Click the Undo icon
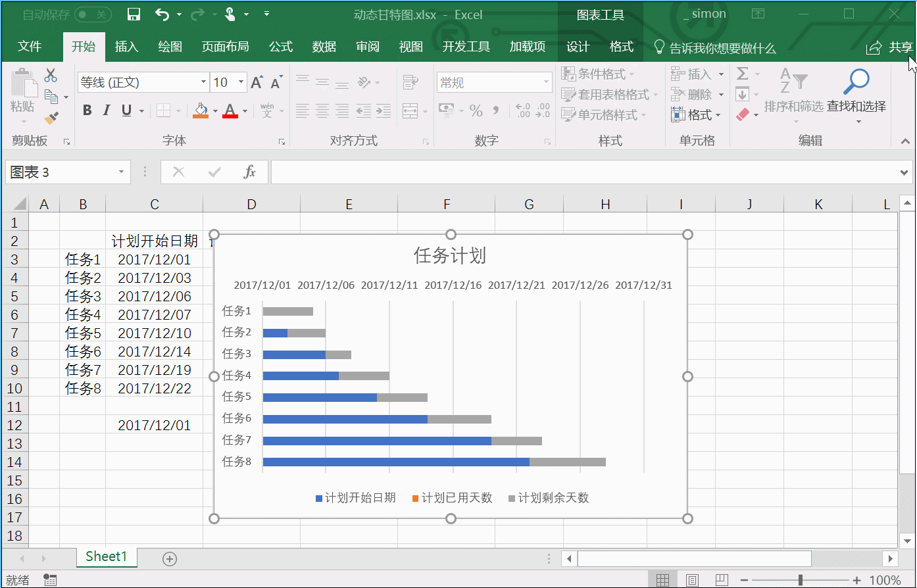917x588 pixels. point(163,14)
